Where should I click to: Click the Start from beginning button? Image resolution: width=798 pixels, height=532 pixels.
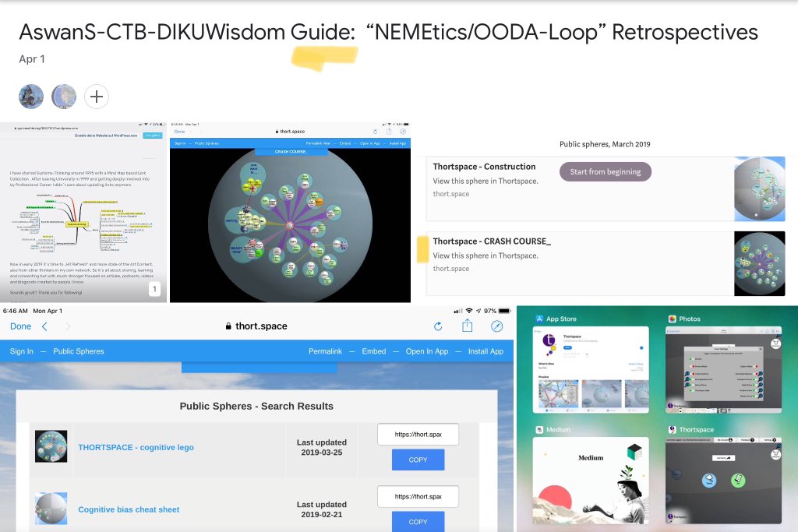tap(605, 172)
